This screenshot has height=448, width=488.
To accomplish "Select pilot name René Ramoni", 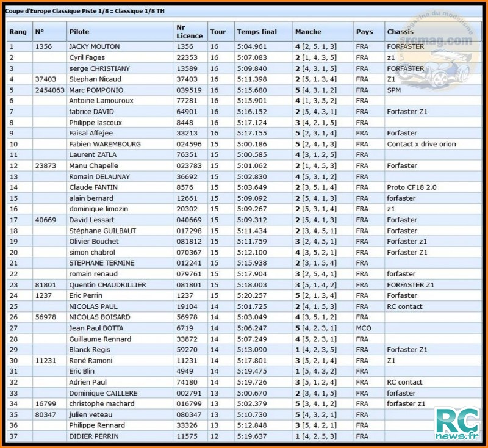I will tap(90, 361).
